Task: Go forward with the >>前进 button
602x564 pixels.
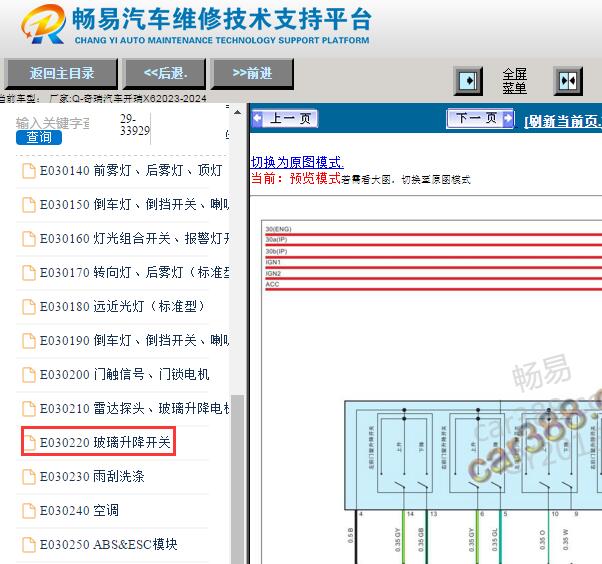Action: pyautogui.click(x=252, y=73)
